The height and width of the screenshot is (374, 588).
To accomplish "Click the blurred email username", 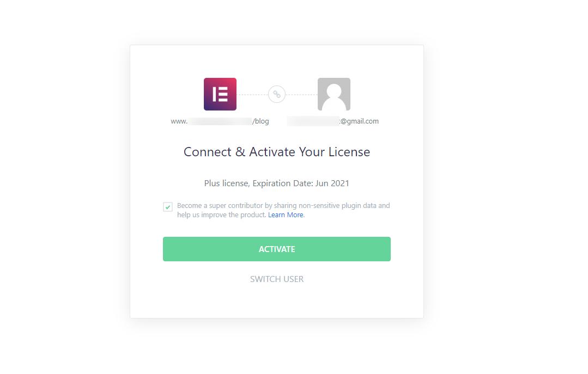I will [313, 121].
